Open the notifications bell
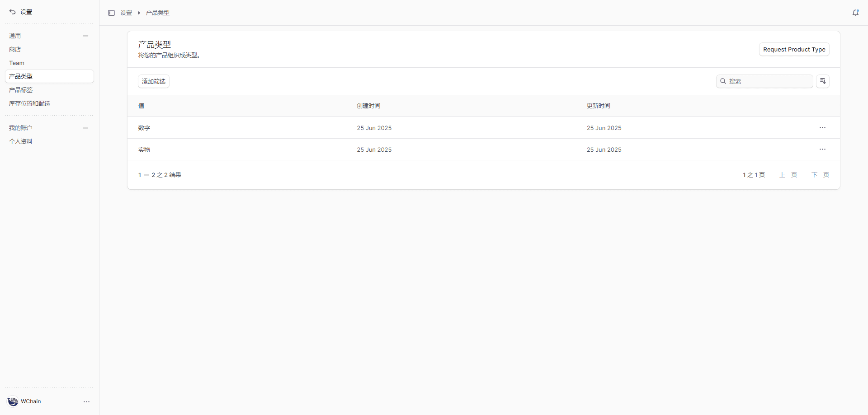Viewport: 868px width, 415px height. tap(855, 13)
